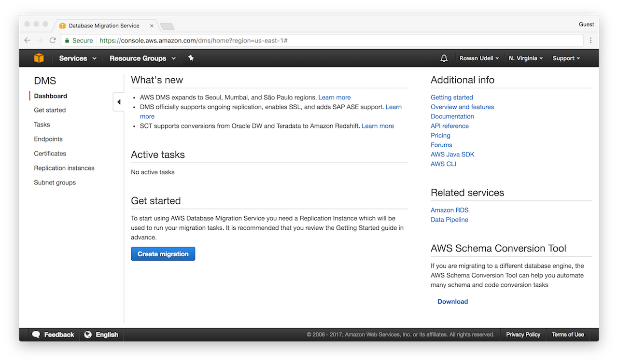The image size is (618, 364).
Task: Collapse the DMS sidebar with arrow handle
Action: (x=119, y=102)
